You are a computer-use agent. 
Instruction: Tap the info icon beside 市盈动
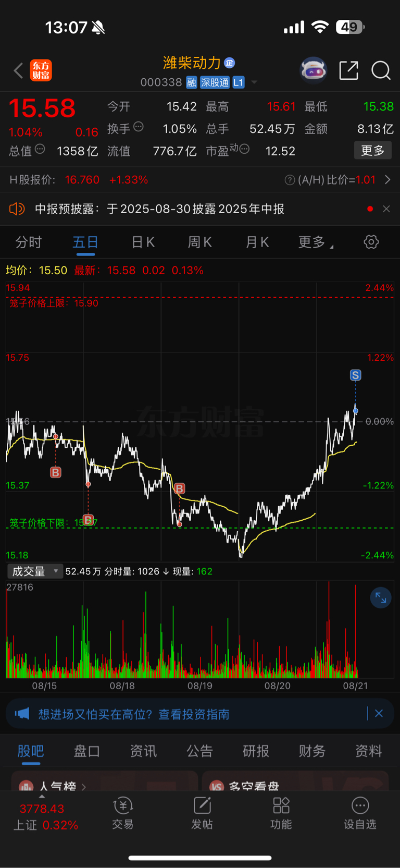coord(244,149)
